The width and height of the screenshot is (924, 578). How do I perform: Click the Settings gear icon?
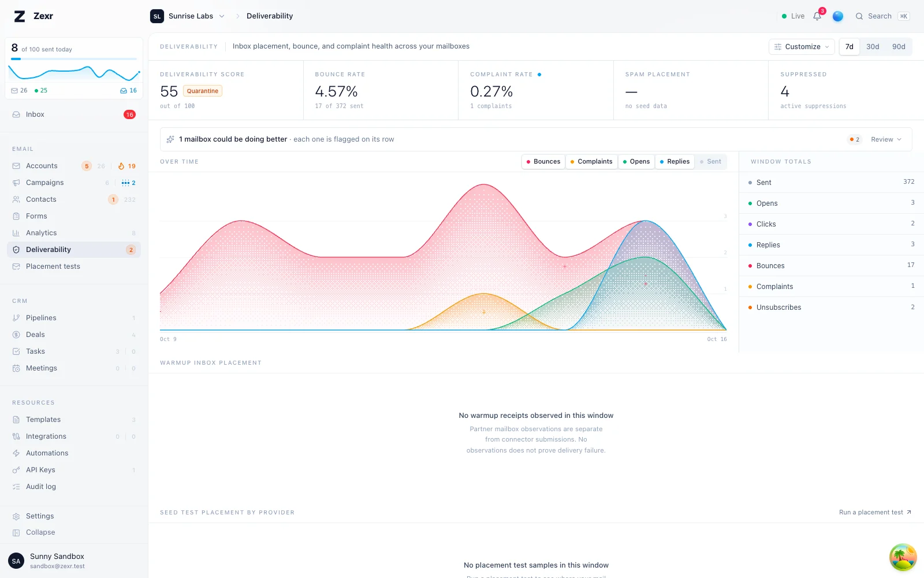(16, 516)
